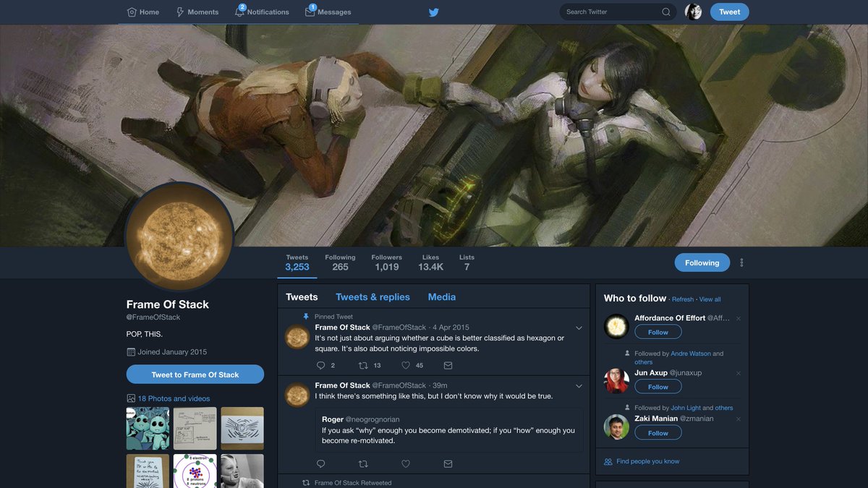Focus the Search Twitter field
The height and width of the screenshot is (488, 868).
point(618,12)
